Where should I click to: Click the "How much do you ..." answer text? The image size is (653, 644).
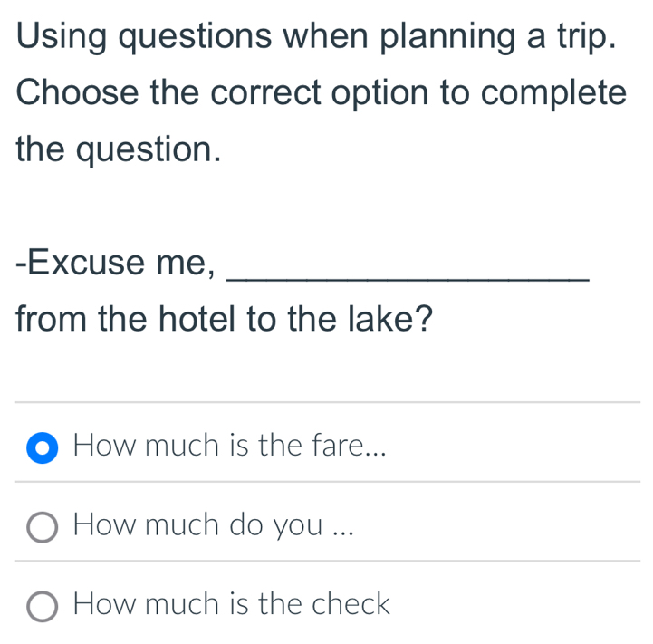pos(213,524)
